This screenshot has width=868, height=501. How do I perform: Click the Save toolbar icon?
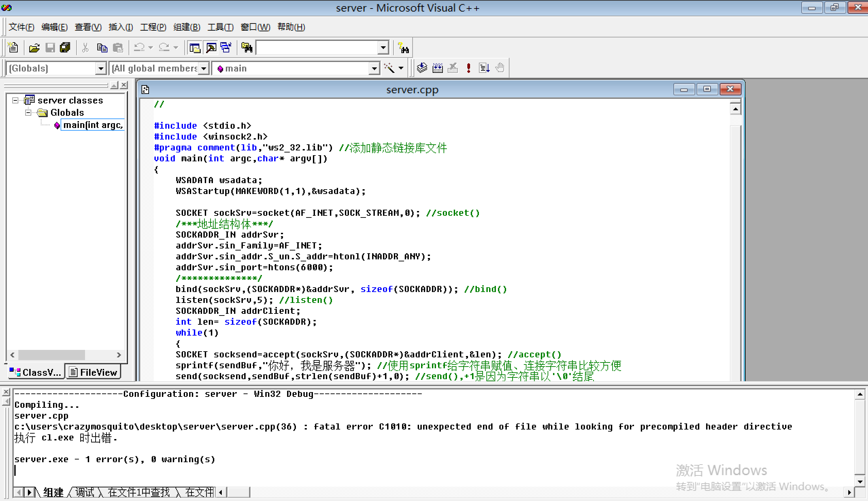49,48
